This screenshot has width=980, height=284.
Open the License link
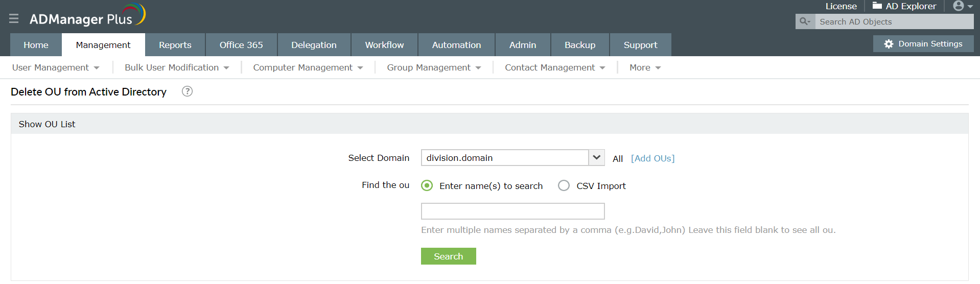point(841,6)
